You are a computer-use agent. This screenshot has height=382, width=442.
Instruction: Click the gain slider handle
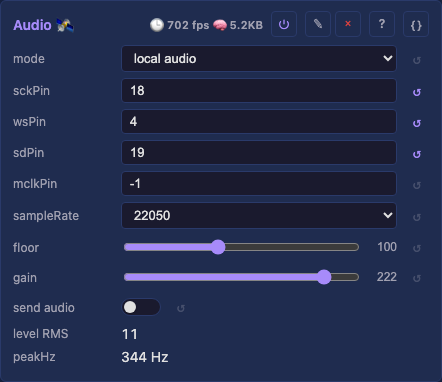[x=324, y=277]
